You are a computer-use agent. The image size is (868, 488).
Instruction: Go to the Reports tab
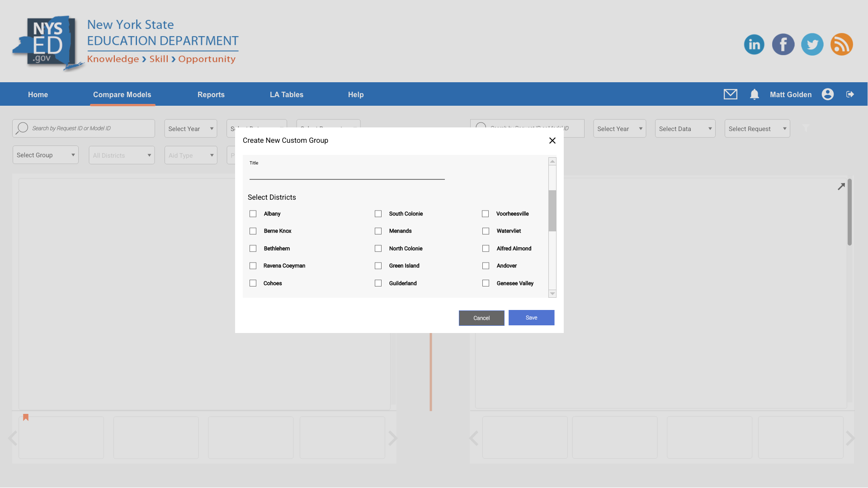[x=211, y=94]
